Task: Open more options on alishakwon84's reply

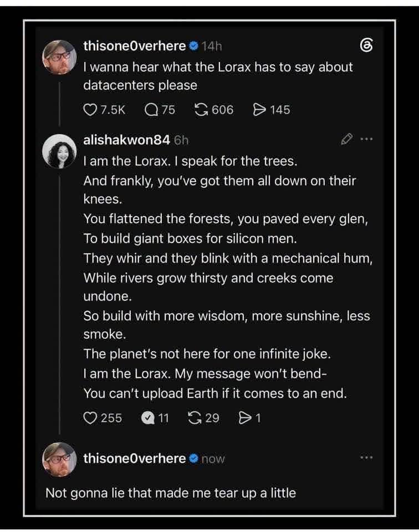Action: [x=367, y=139]
